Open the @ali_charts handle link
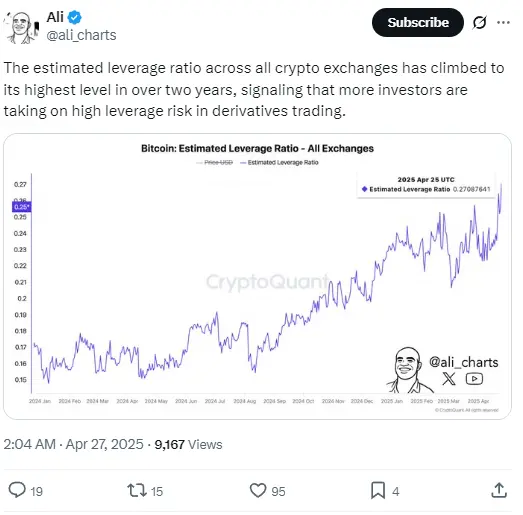Image resolution: width=523 pixels, height=515 pixels. (81, 35)
